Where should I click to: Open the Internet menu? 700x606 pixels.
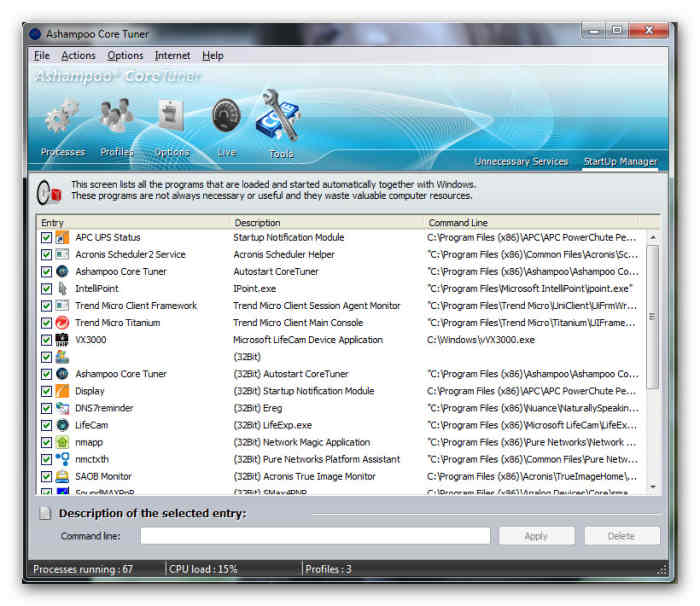coord(172,56)
